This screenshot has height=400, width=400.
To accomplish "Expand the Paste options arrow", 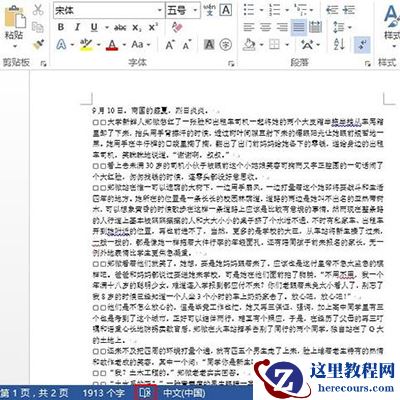I will pyautogui.click(x=14, y=45).
